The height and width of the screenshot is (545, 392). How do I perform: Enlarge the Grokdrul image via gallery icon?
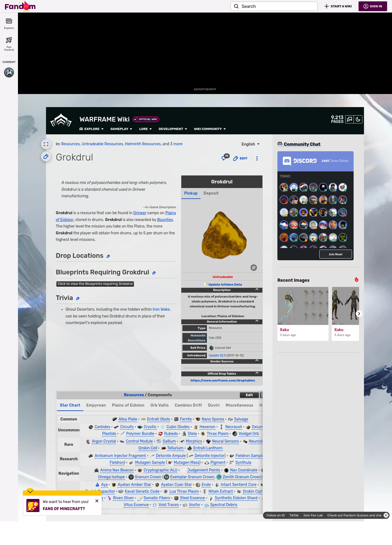(x=253, y=268)
